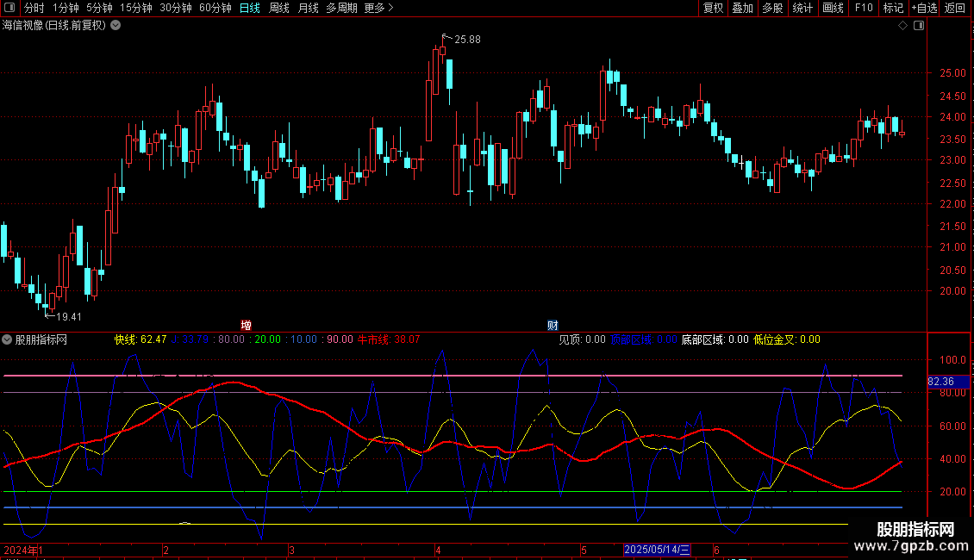Screen dimensions: 974x560
Task: Click the 25.88 high price label
Action: (468, 40)
